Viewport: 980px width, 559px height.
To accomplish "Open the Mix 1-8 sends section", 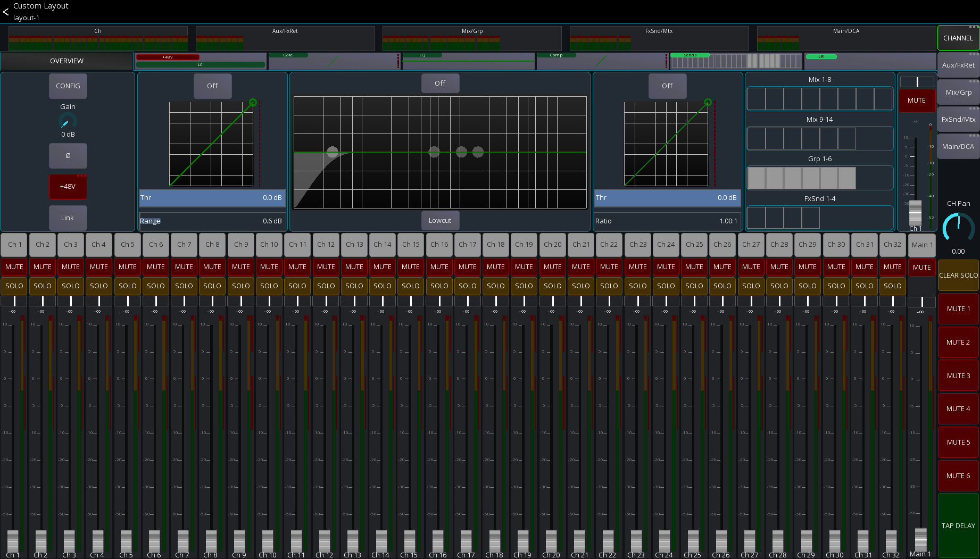I will click(x=820, y=98).
